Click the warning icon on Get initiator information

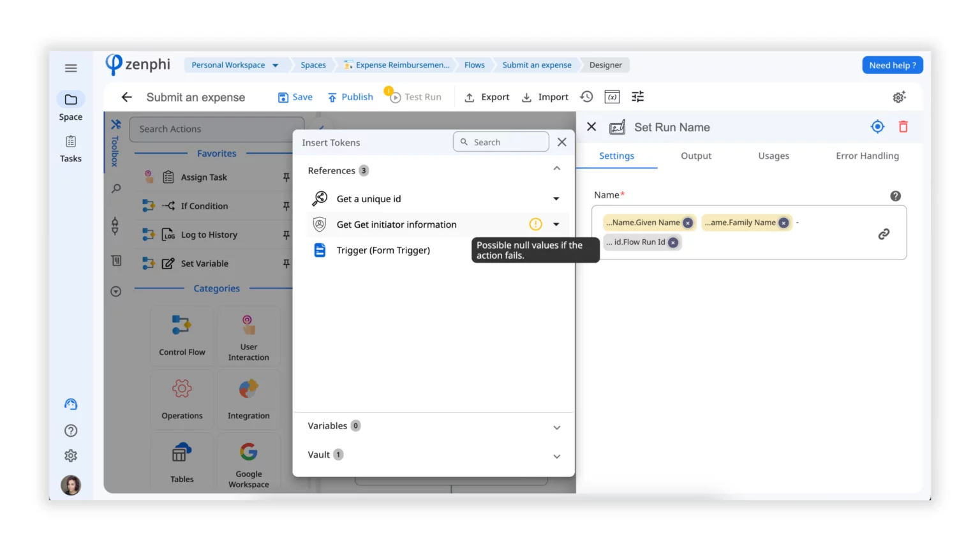535,224
